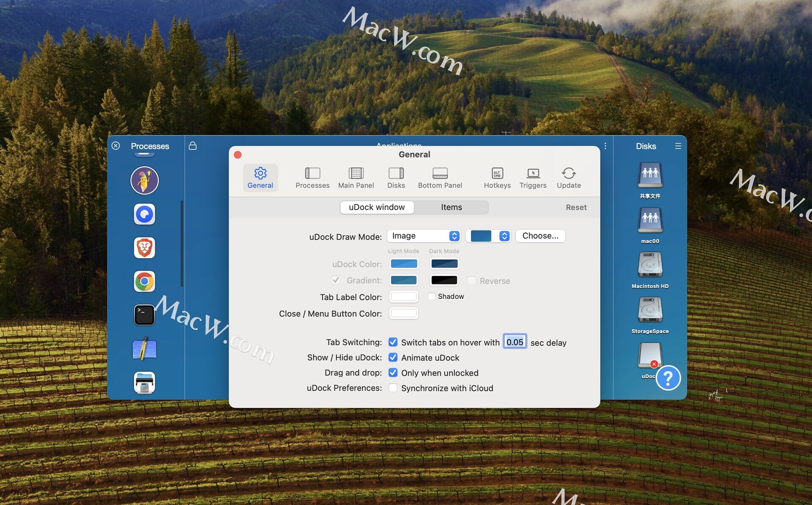This screenshot has width=812, height=505.
Task: Open the Tab Label Color swatch
Action: [404, 296]
